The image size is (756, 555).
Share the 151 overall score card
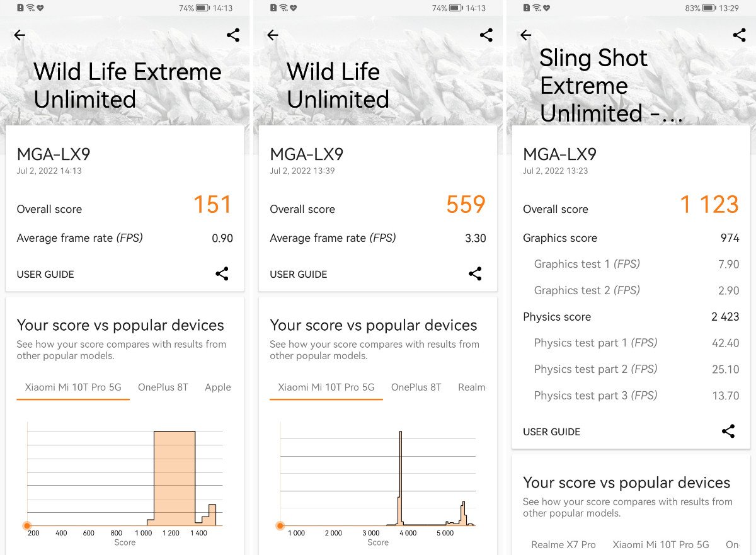(222, 274)
